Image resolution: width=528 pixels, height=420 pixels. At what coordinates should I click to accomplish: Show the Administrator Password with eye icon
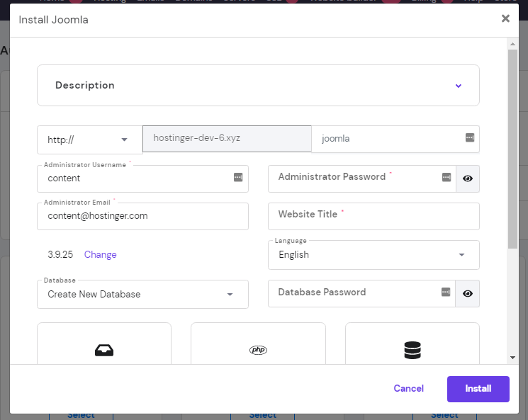coord(468,178)
